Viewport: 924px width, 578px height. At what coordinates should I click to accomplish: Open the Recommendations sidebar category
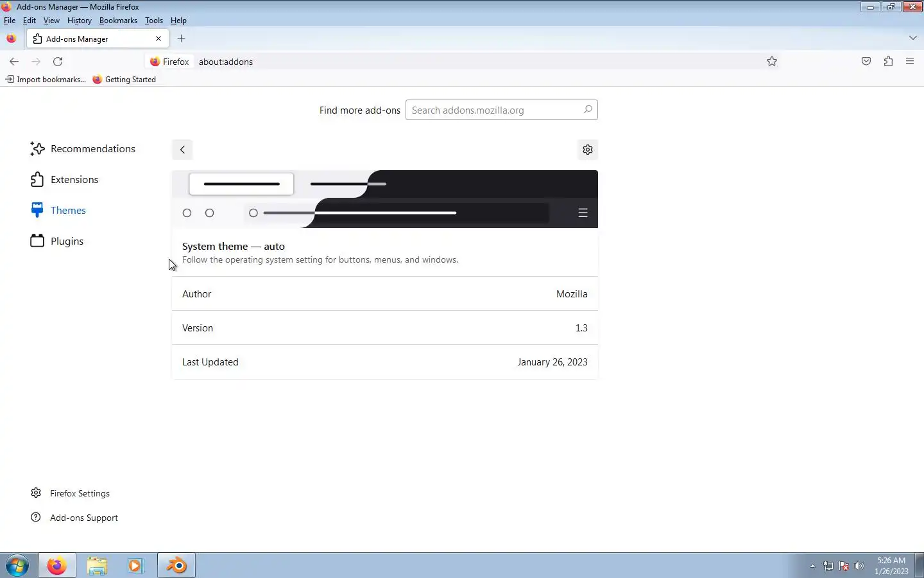coord(83,149)
